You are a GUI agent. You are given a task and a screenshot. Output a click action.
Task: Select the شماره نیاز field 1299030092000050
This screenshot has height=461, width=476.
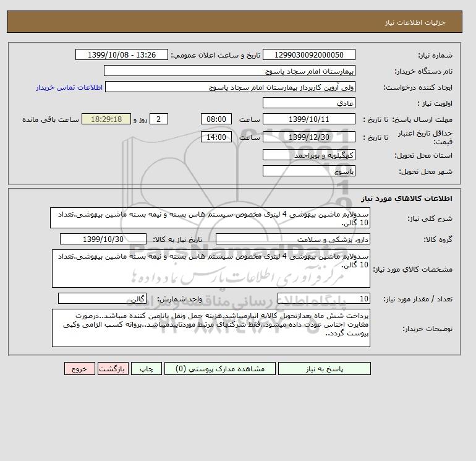coord(308,54)
